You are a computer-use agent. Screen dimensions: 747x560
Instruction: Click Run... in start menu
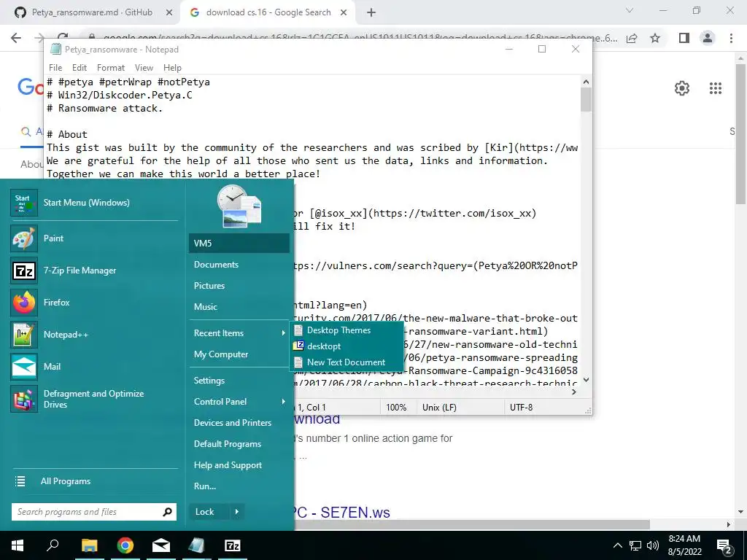tap(239, 486)
